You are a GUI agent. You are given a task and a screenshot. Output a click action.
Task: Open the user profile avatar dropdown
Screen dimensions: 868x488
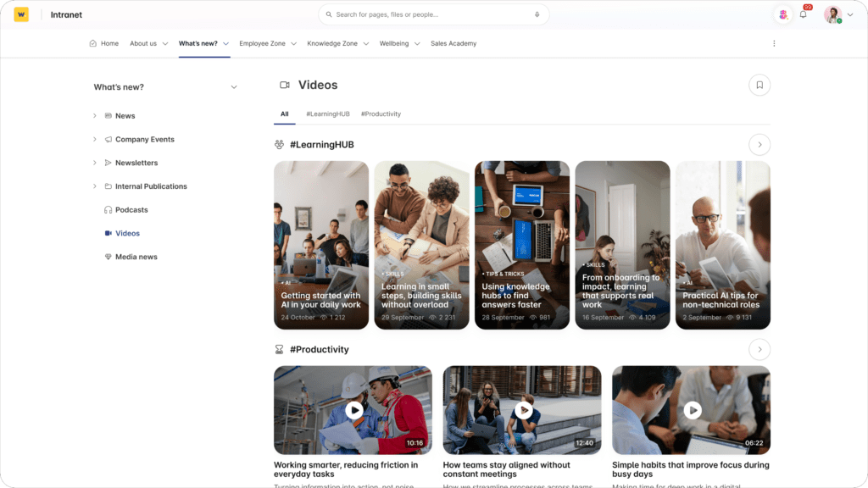[837, 14]
